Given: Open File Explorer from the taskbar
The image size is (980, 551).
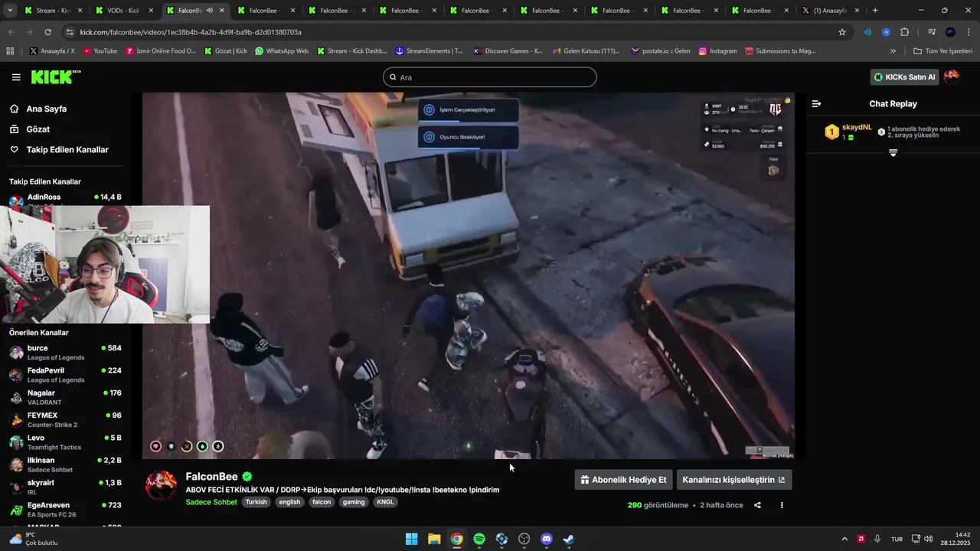Looking at the screenshot, I should coord(434,539).
